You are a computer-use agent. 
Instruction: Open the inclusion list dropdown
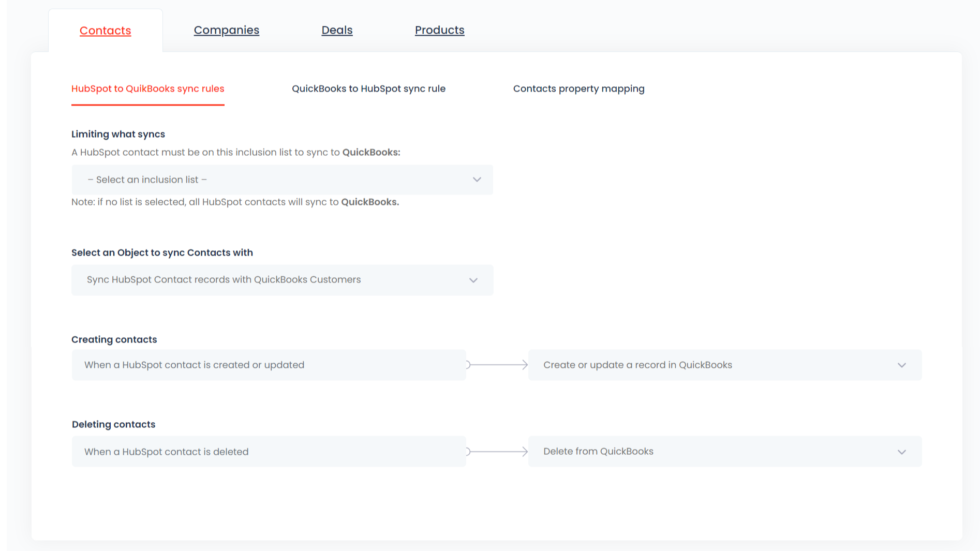(x=283, y=180)
